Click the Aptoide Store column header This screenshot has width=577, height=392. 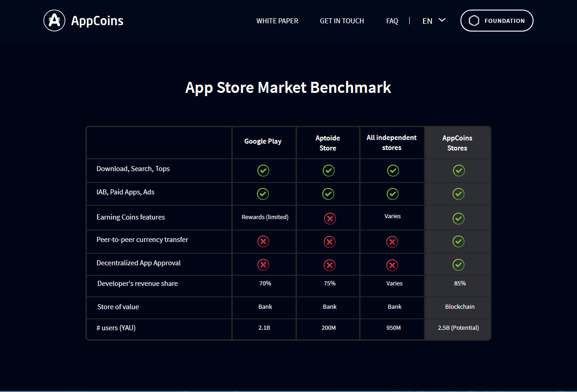(328, 143)
